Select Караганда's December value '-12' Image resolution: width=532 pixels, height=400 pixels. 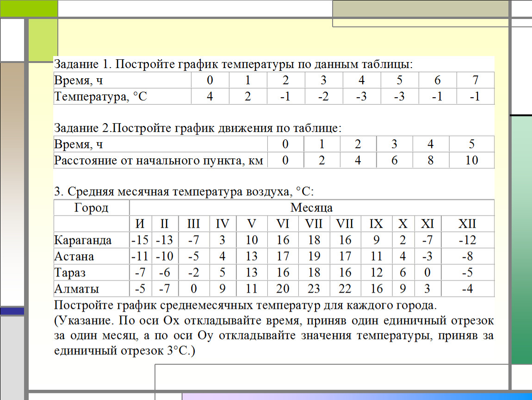click(467, 240)
